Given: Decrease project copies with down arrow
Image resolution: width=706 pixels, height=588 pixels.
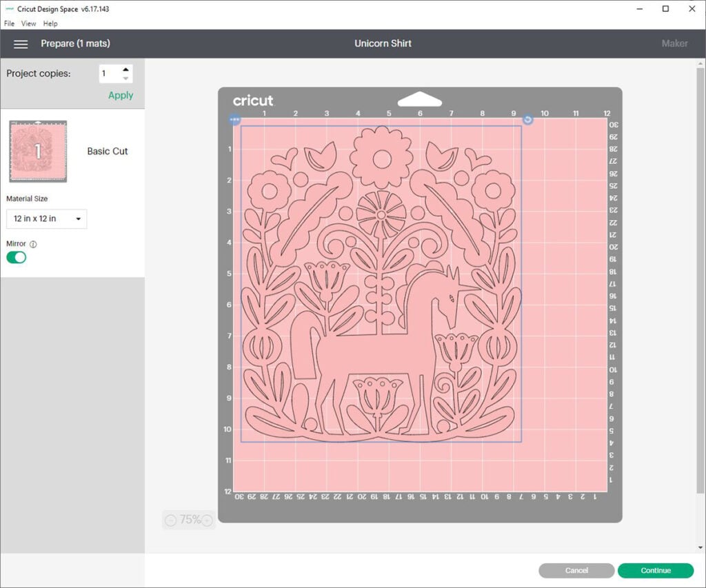Looking at the screenshot, I should point(125,79).
